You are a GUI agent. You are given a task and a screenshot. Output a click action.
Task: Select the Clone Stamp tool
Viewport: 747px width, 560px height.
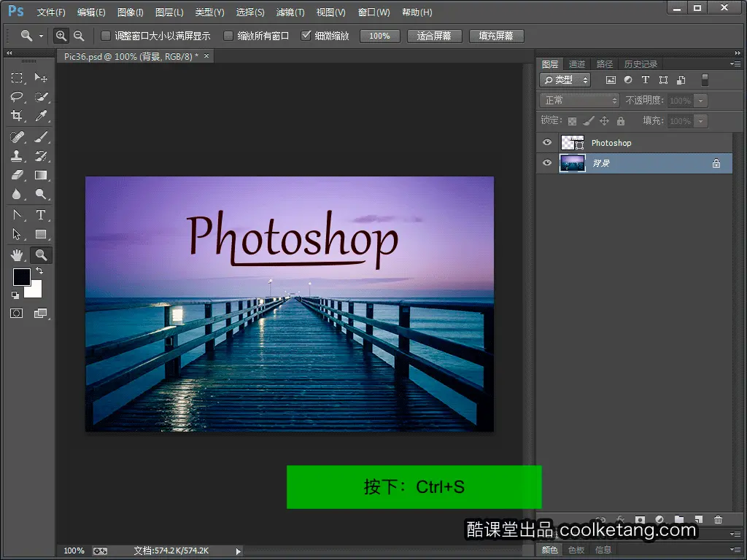click(x=17, y=156)
